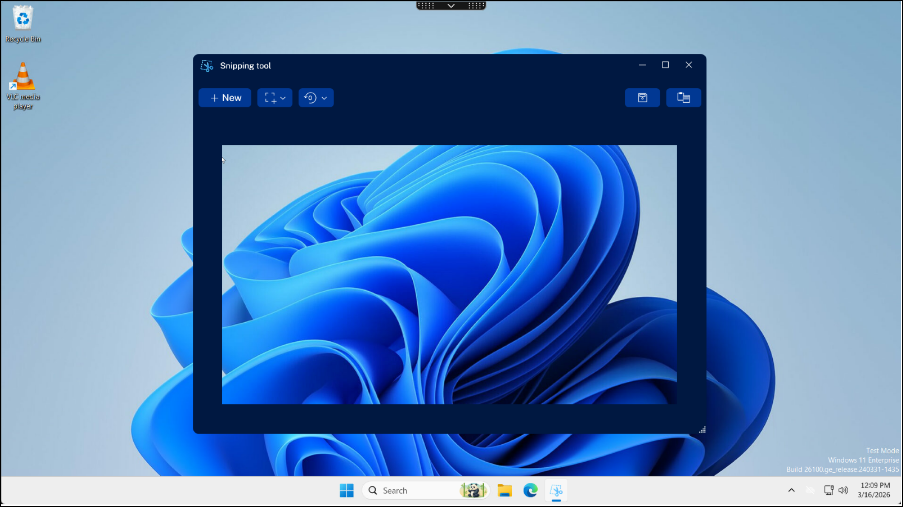Viewport: 903px width, 507px height.
Task: Expand the delay timer dropdown
Action: click(x=315, y=98)
